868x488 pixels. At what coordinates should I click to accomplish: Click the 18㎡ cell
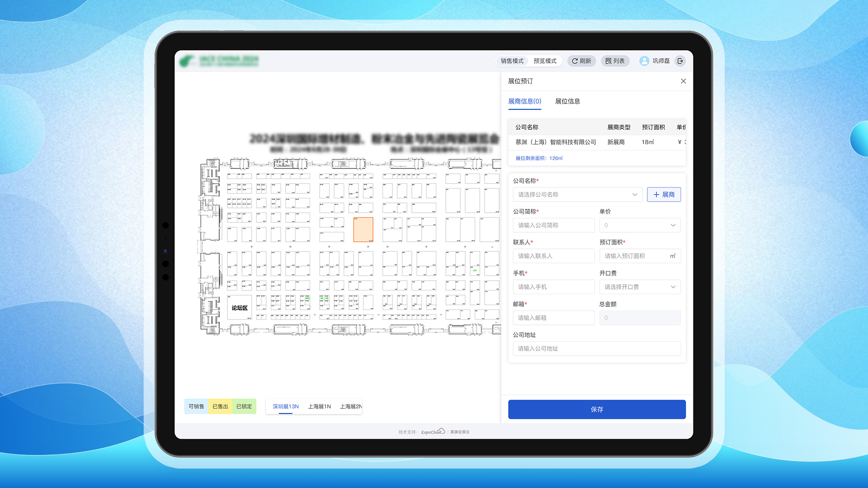click(648, 142)
